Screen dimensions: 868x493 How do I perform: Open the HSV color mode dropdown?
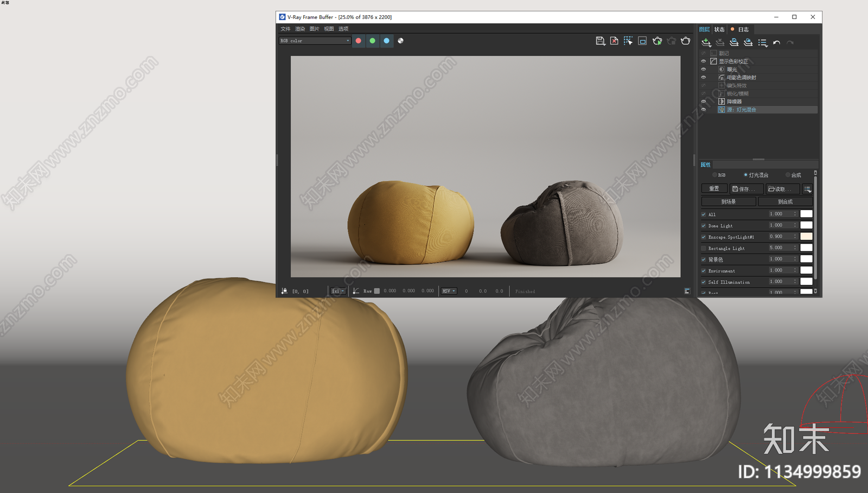coord(449,291)
